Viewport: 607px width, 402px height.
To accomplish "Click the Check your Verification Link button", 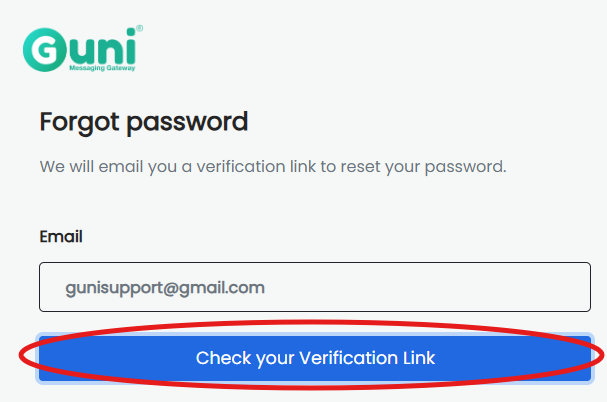I will pyautogui.click(x=315, y=358).
